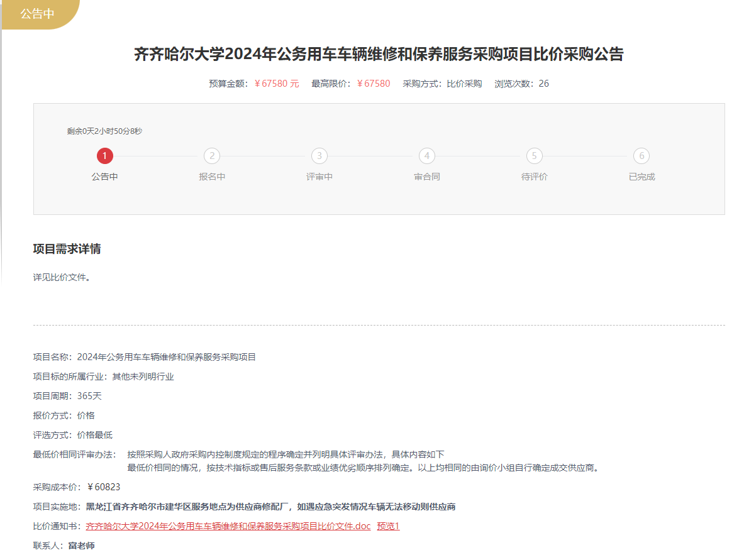Screen dimensions: 744x560
Task: Click the 已完成 step label
Action: (x=641, y=177)
